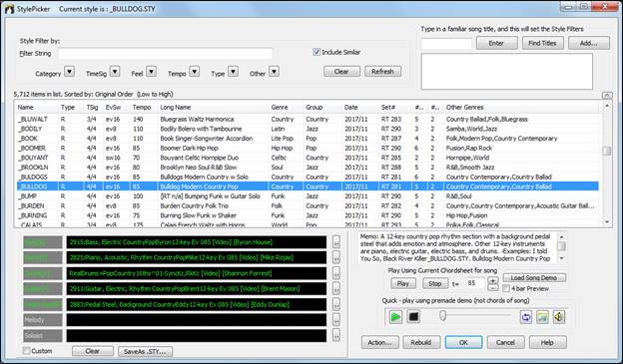The image size is (623, 364).
Task: Click the Rebuild button
Action: tap(421, 342)
